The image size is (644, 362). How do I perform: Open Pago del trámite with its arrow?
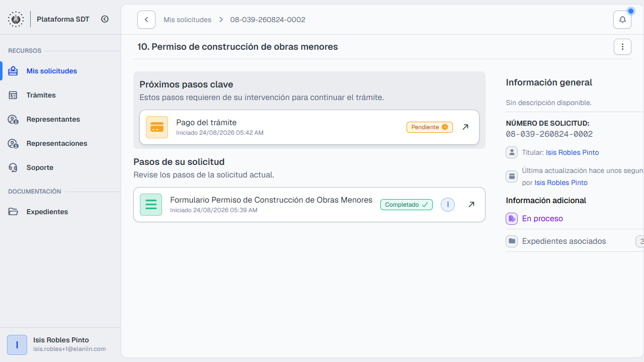point(465,127)
